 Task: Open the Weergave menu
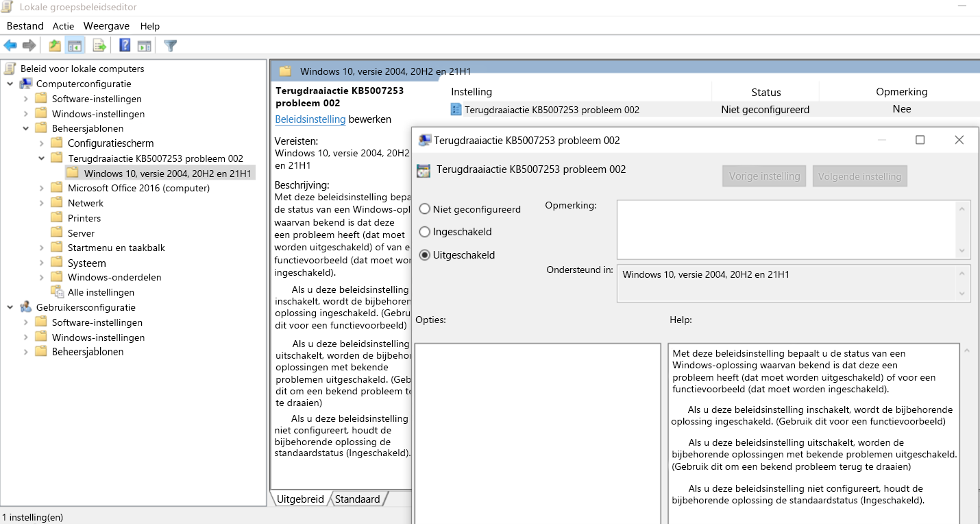[x=107, y=26]
